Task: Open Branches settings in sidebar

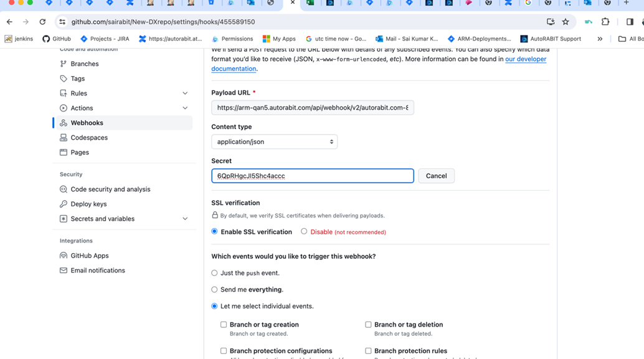Action: [84, 64]
